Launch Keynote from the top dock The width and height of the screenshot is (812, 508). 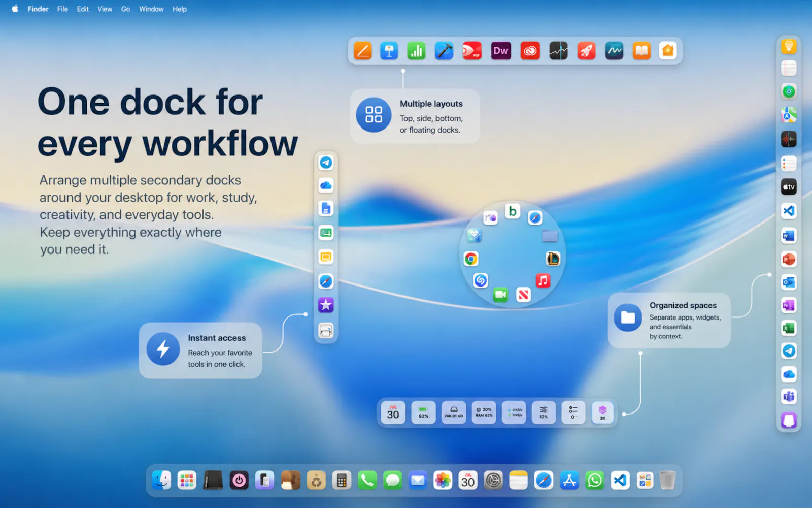tap(389, 51)
